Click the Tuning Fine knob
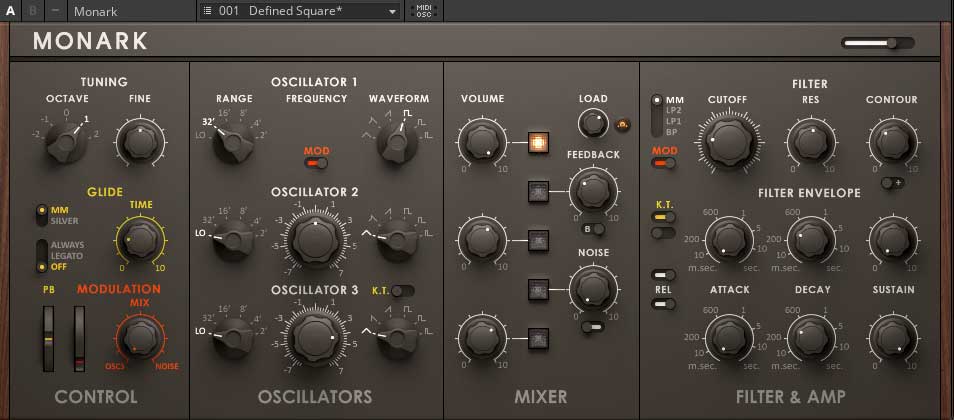This screenshot has height=420, width=954. pyautogui.click(x=140, y=142)
